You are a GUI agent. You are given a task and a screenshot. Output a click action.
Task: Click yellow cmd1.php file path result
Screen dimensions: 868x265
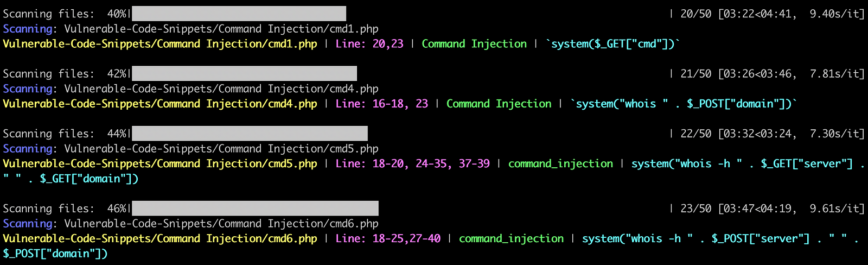click(160, 44)
